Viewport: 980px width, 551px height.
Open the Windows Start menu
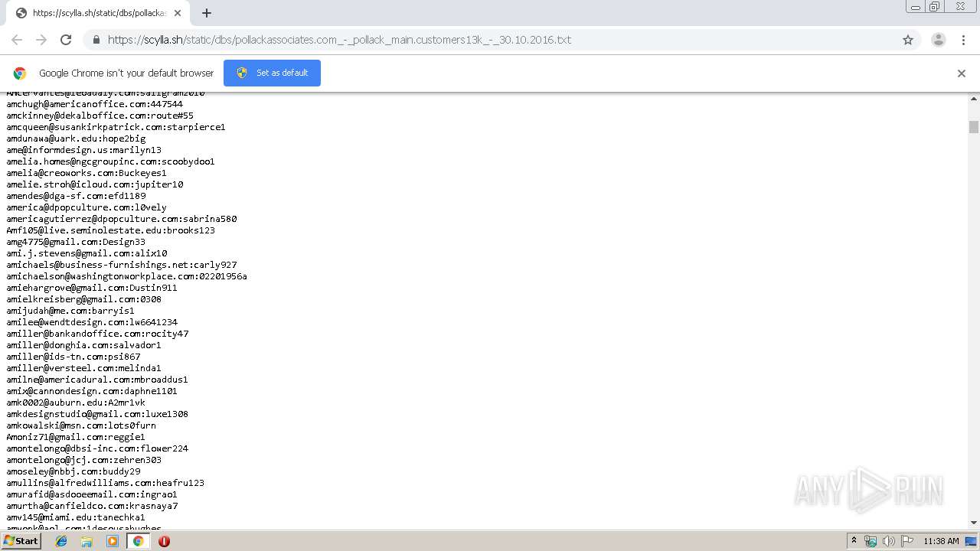point(21,540)
